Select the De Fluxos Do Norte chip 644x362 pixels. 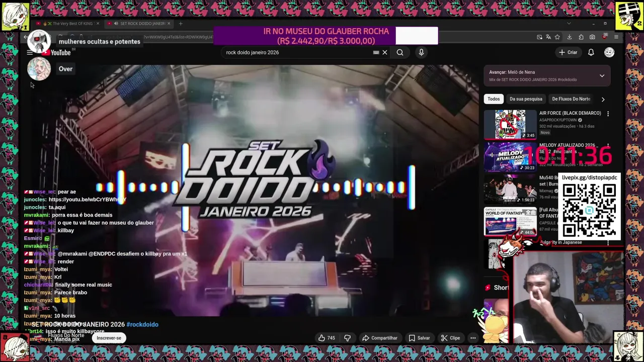coord(571,99)
